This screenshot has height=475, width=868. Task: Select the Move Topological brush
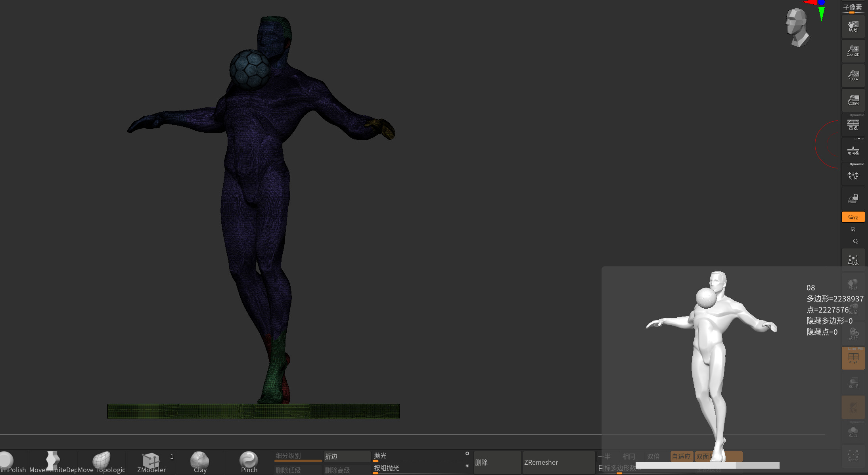(102, 462)
